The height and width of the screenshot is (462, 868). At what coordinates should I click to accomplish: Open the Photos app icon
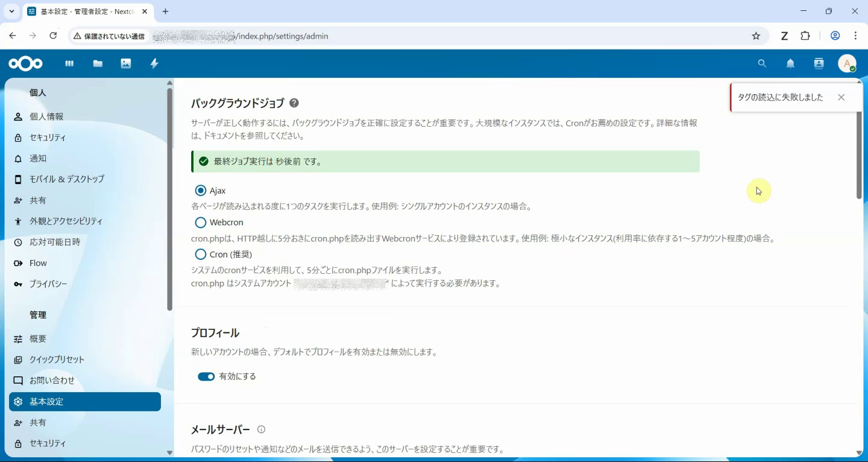pyautogui.click(x=126, y=63)
